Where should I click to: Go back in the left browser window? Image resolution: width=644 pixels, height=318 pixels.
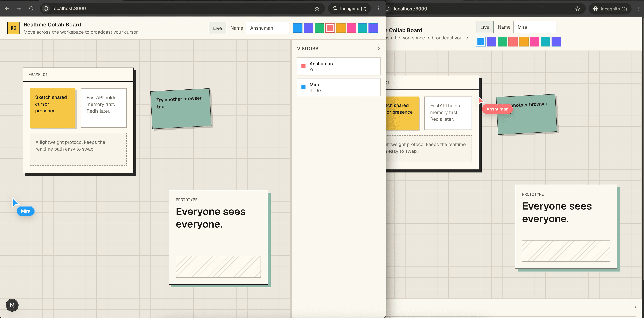(7, 8)
